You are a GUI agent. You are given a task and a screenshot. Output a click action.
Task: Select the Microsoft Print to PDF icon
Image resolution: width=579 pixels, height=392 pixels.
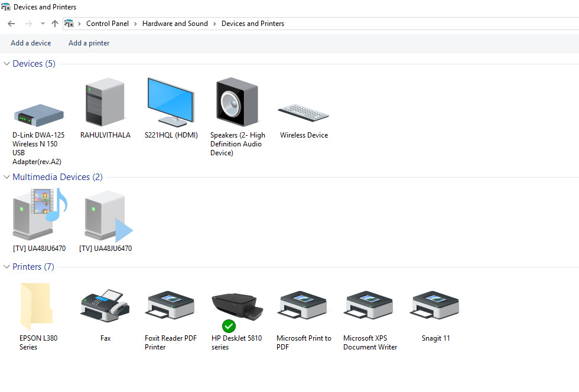[303, 305]
